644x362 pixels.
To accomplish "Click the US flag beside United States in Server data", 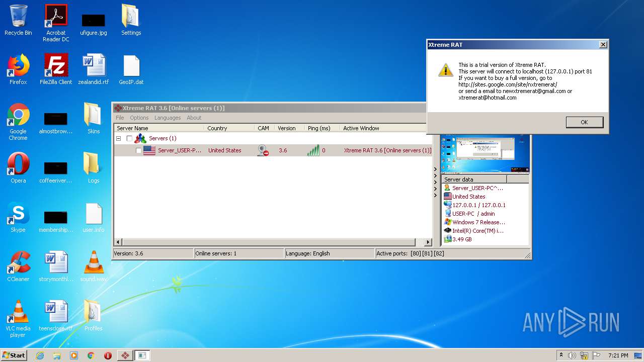I will point(447,197).
